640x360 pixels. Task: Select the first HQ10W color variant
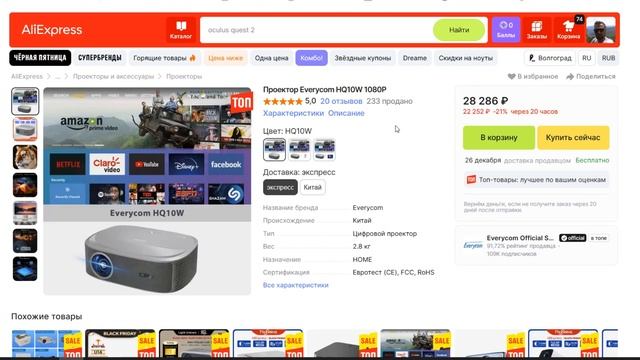coord(274,149)
